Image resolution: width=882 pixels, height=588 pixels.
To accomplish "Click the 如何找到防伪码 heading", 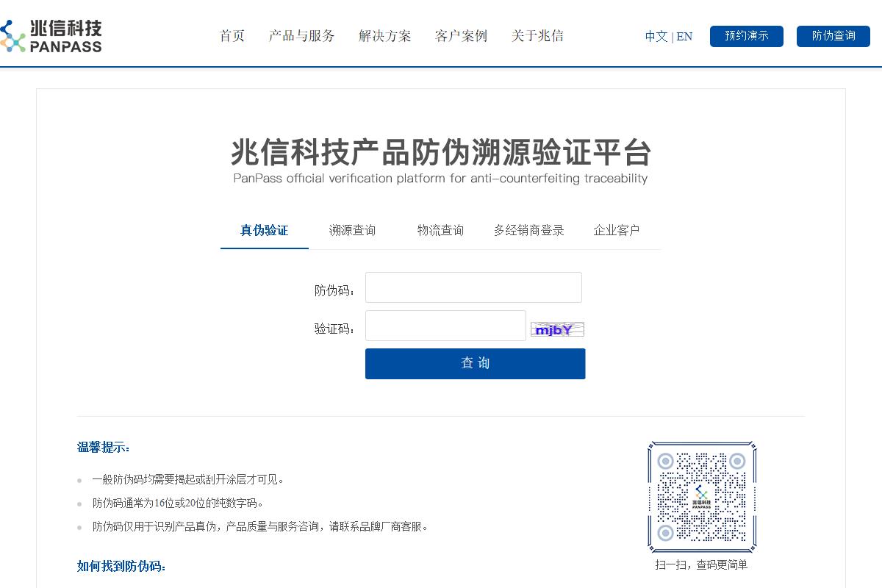I will click(x=122, y=566).
